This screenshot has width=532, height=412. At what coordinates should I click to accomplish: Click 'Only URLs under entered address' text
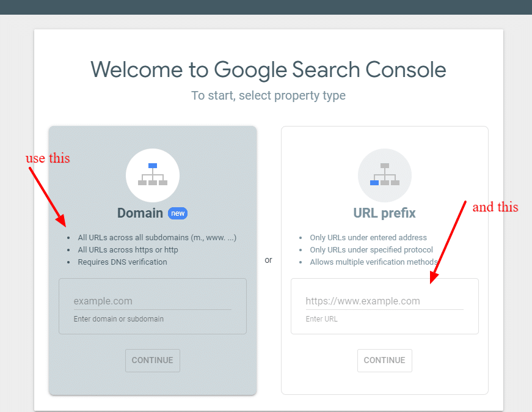point(368,237)
